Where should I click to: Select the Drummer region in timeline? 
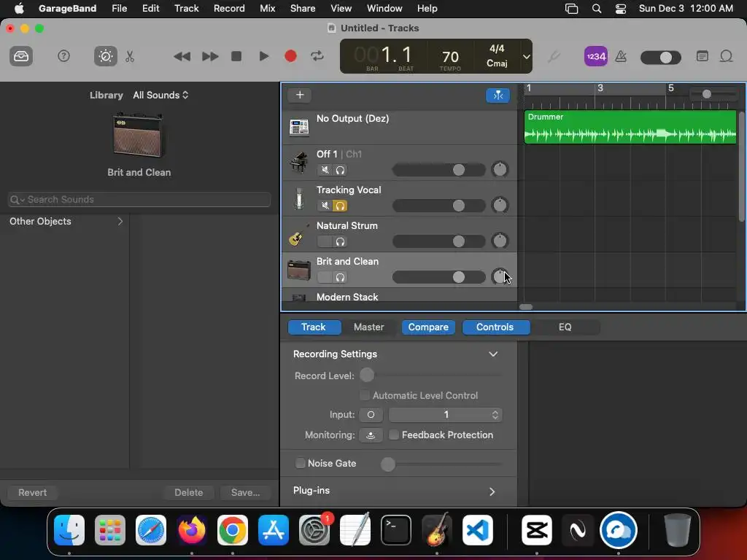click(630, 127)
